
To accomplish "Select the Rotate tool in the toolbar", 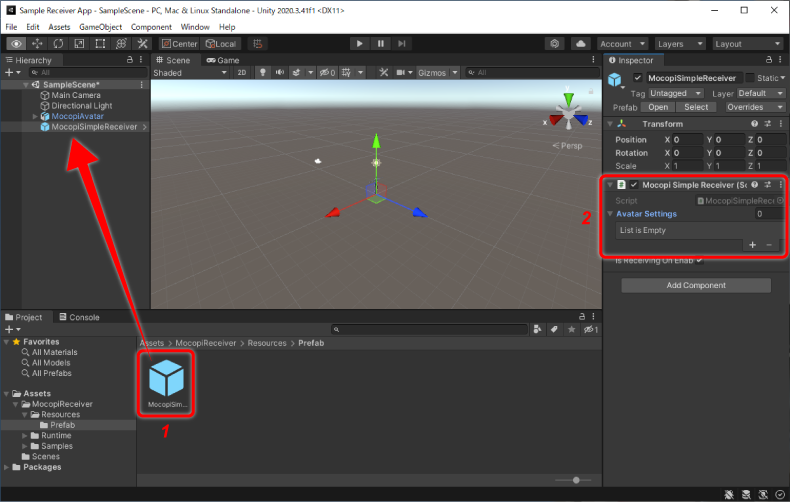I will click(x=59, y=44).
